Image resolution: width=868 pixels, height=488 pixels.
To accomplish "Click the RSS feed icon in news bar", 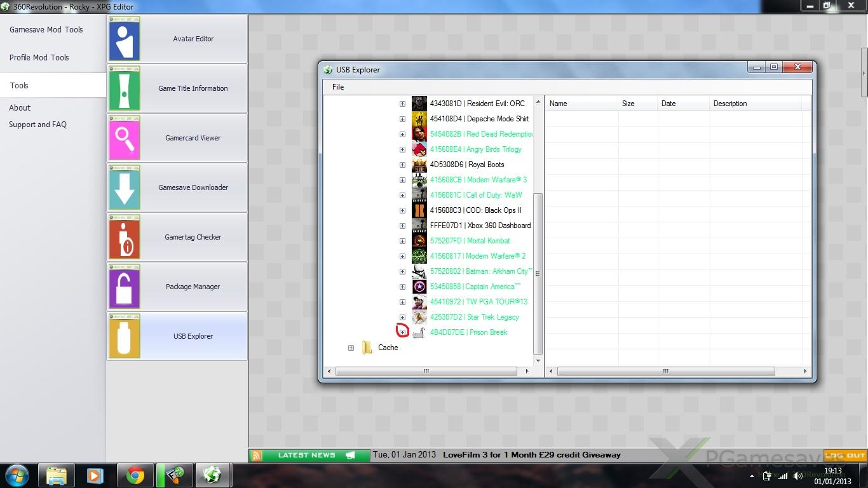I will (x=257, y=455).
